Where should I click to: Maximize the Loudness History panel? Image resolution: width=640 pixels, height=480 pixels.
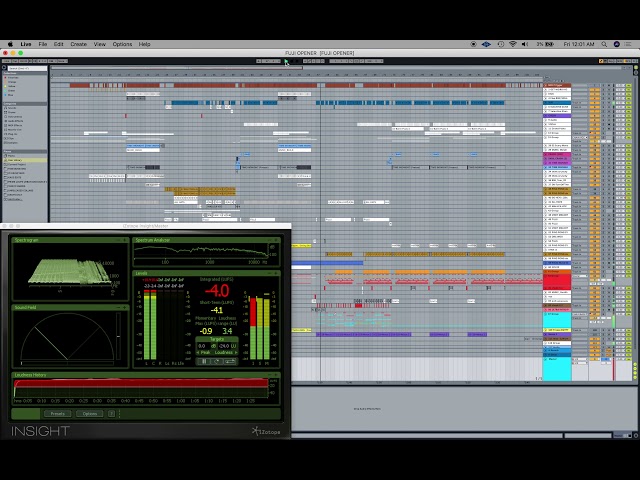276,375
